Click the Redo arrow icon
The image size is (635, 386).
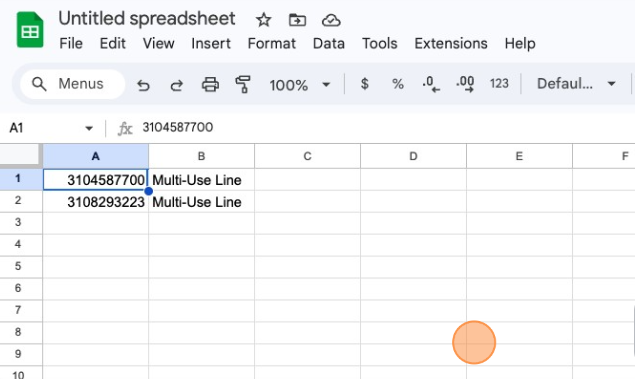coord(177,85)
